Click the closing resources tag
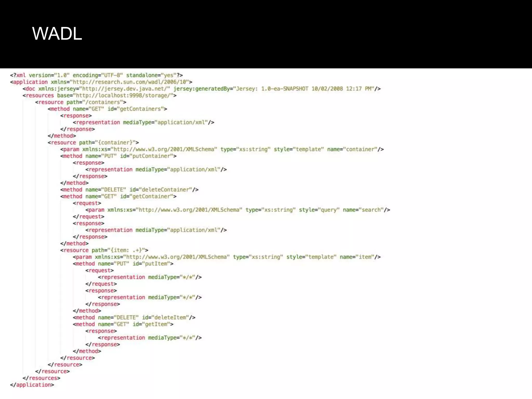This screenshot has height=399, width=532. coord(41,378)
